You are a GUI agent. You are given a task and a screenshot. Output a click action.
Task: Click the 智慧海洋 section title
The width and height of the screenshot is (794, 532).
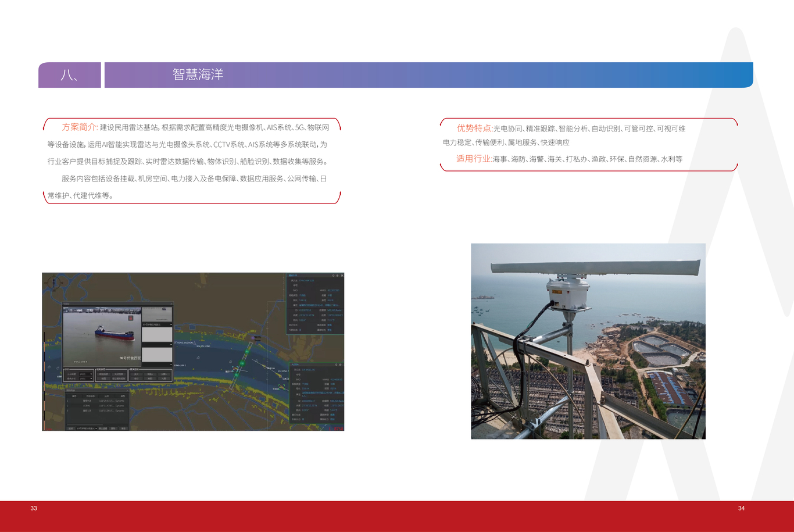(x=198, y=74)
